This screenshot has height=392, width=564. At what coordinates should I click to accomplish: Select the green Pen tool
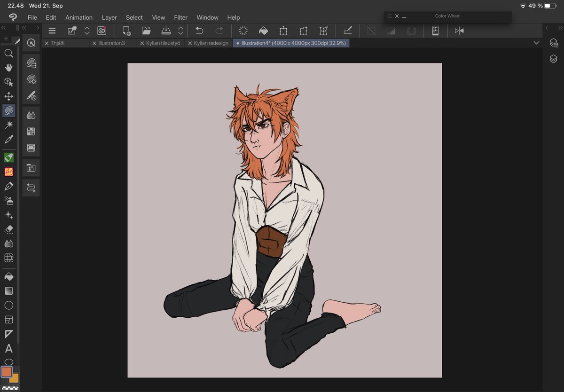coord(8,157)
